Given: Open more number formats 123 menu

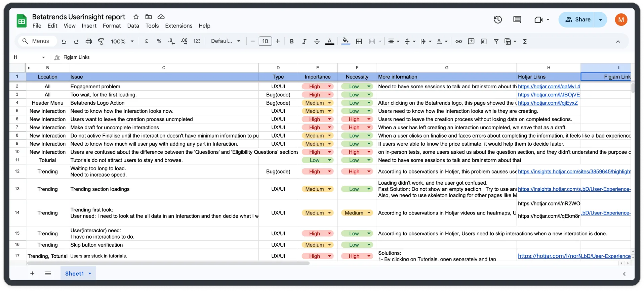Looking at the screenshot, I should (x=197, y=41).
